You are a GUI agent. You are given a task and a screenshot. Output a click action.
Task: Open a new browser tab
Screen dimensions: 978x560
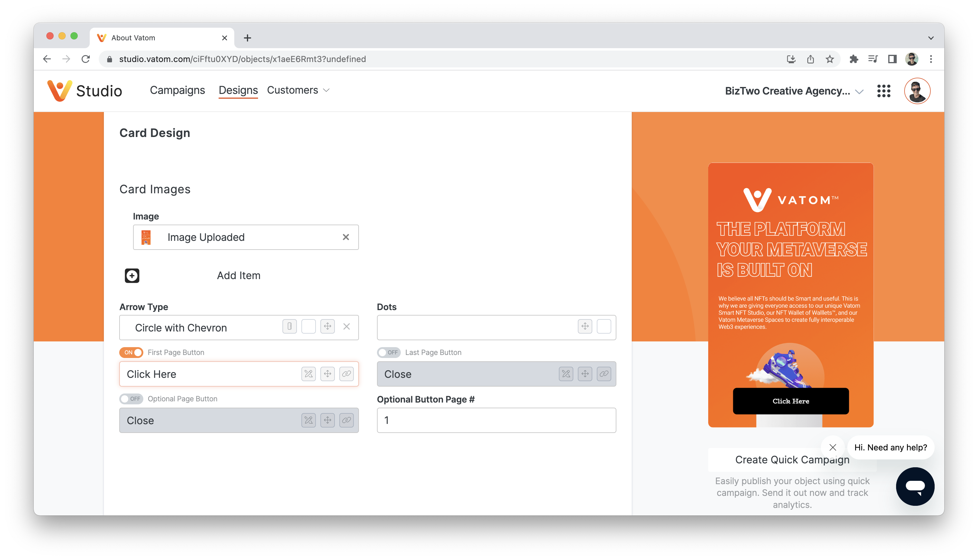tap(247, 38)
